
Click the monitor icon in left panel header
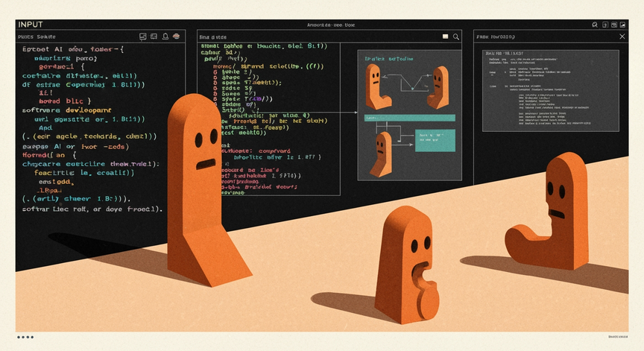tap(142, 37)
